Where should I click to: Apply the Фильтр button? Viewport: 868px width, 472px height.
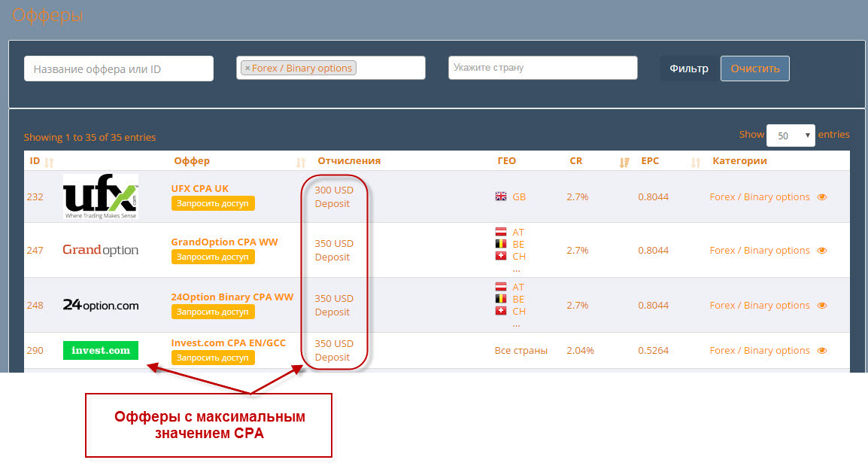pyautogui.click(x=689, y=69)
